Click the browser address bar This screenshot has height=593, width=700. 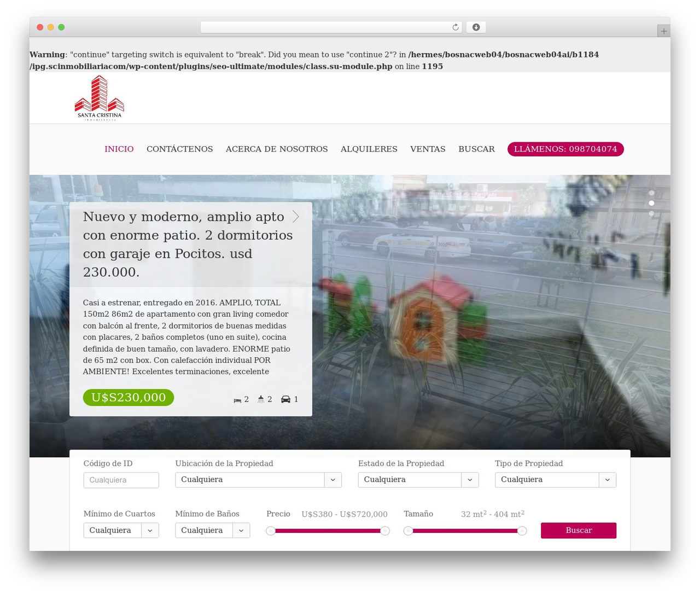(331, 27)
